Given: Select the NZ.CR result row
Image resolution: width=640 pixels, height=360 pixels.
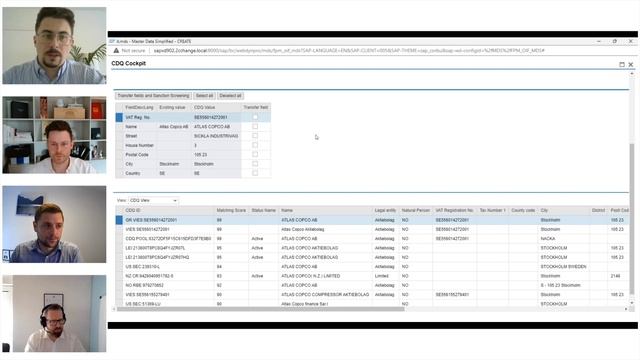Looking at the screenshot, I should pos(372,276).
